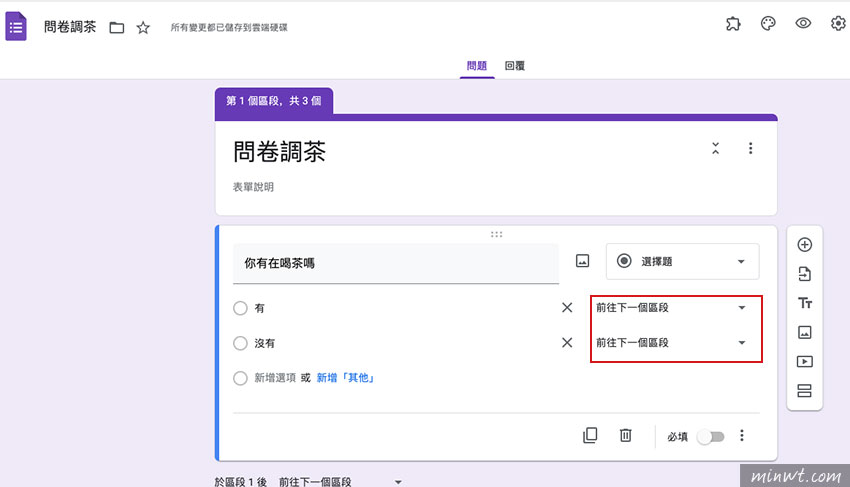Move form to folder icon
850x487 pixels.
coord(117,28)
